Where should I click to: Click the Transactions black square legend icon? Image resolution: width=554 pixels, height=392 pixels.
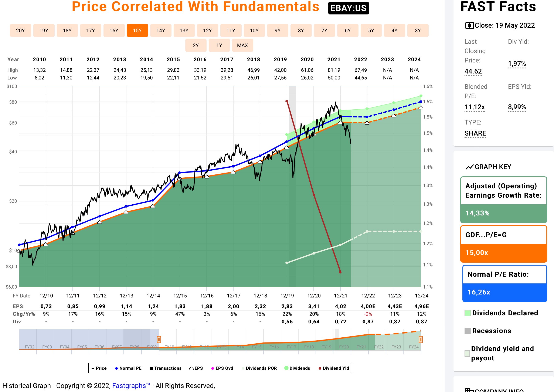[x=151, y=368]
